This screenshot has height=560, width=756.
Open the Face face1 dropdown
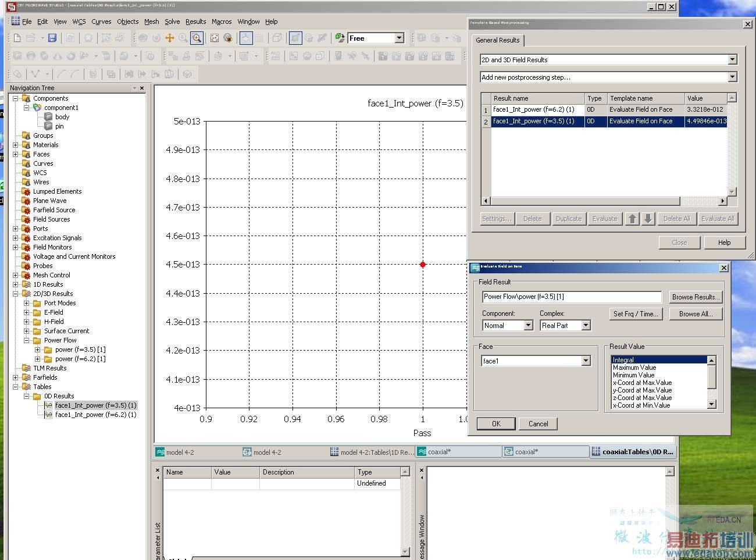(586, 361)
